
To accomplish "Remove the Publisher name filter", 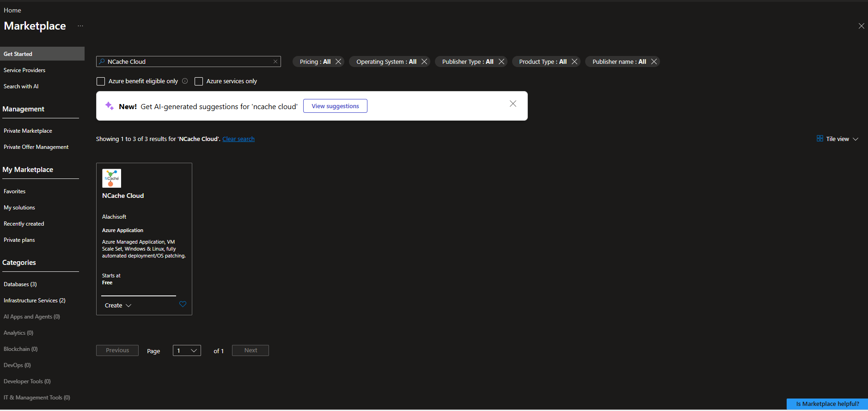I will 654,61.
